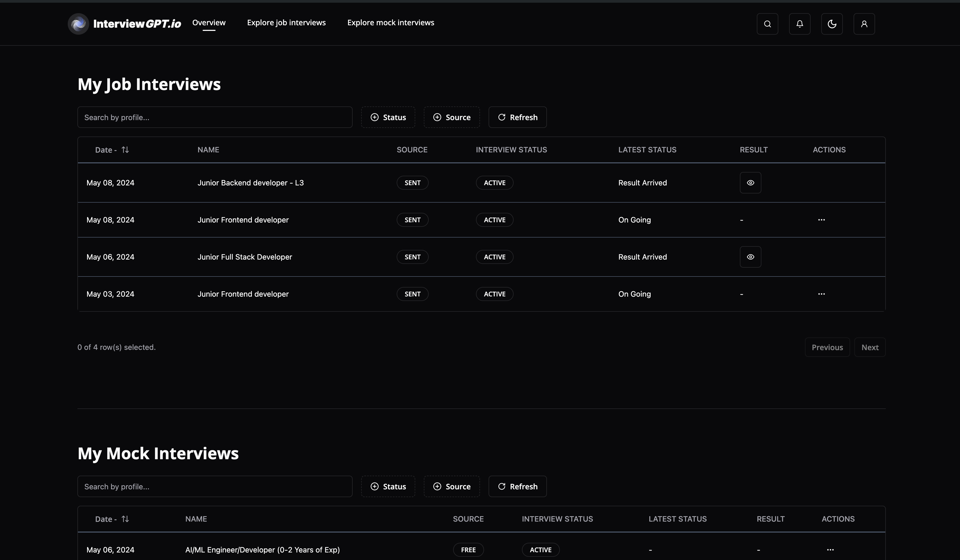Focus the job interviews profile search field

pyautogui.click(x=214, y=117)
